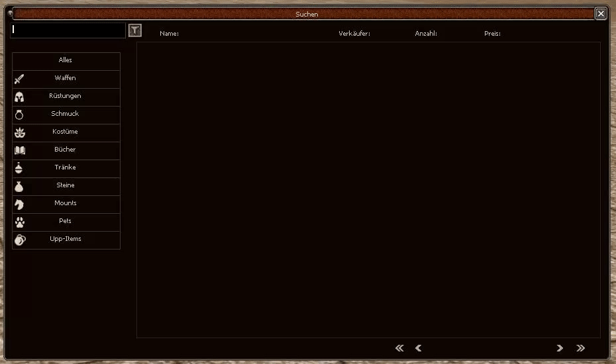Click the horse head icon for Mounts
The width and height of the screenshot is (616, 364).
(x=19, y=204)
